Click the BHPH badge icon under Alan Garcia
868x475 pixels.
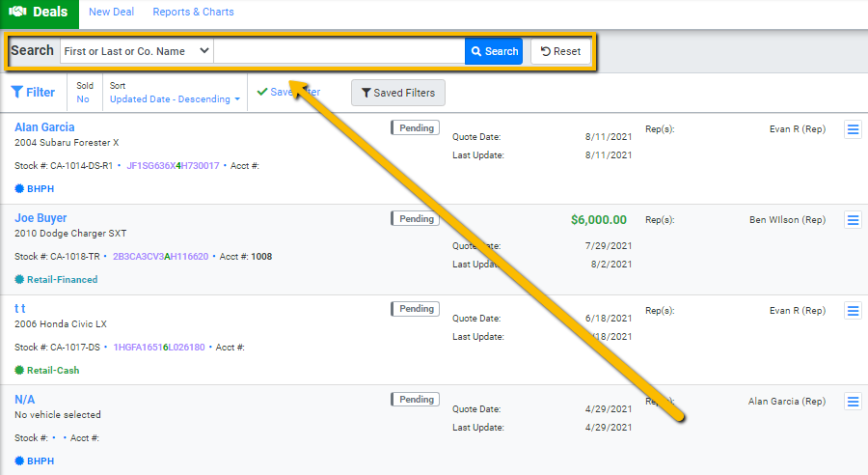[x=19, y=190]
